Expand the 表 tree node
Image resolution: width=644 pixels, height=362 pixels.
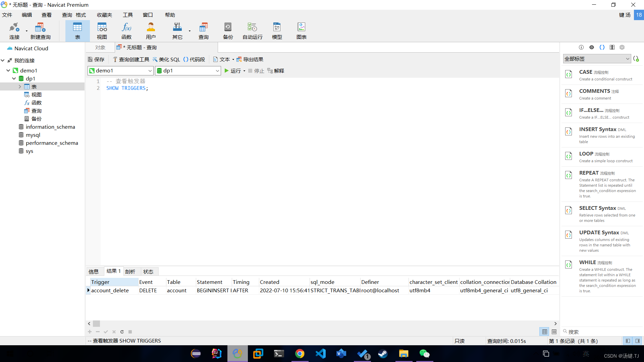tap(20, 86)
